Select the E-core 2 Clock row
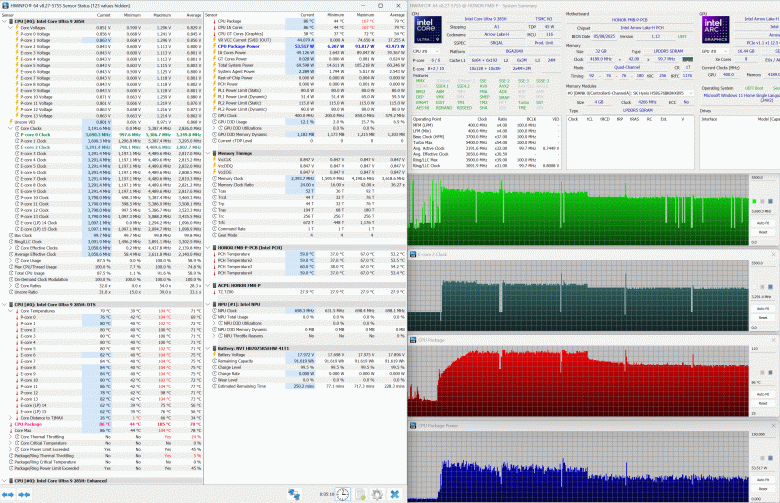This screenshot has width=780, height=503. pos(101,147)
